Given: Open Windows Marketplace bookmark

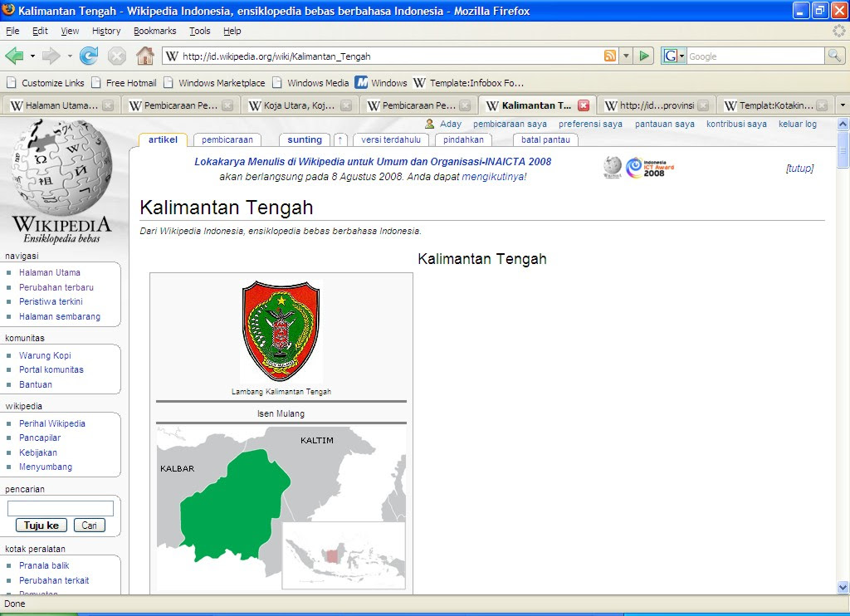Looking at the screenshot, I should pyautogui.click(x=215, y=83).
